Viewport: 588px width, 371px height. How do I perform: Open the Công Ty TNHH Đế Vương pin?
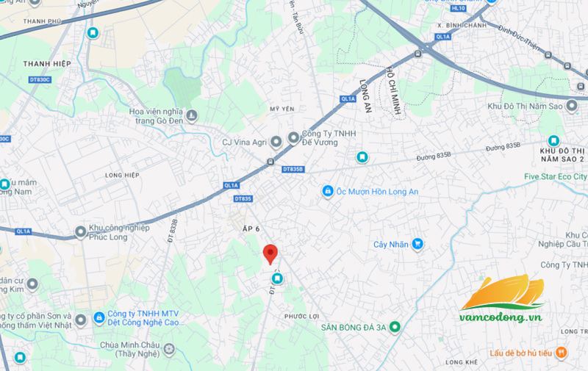point(293,137)
